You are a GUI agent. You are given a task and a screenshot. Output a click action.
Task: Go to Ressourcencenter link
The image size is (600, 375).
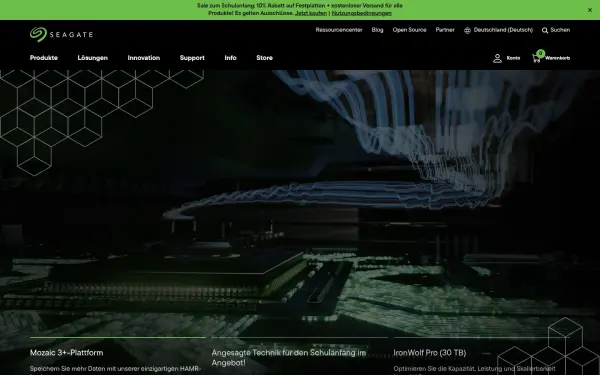tap(339, 30)
